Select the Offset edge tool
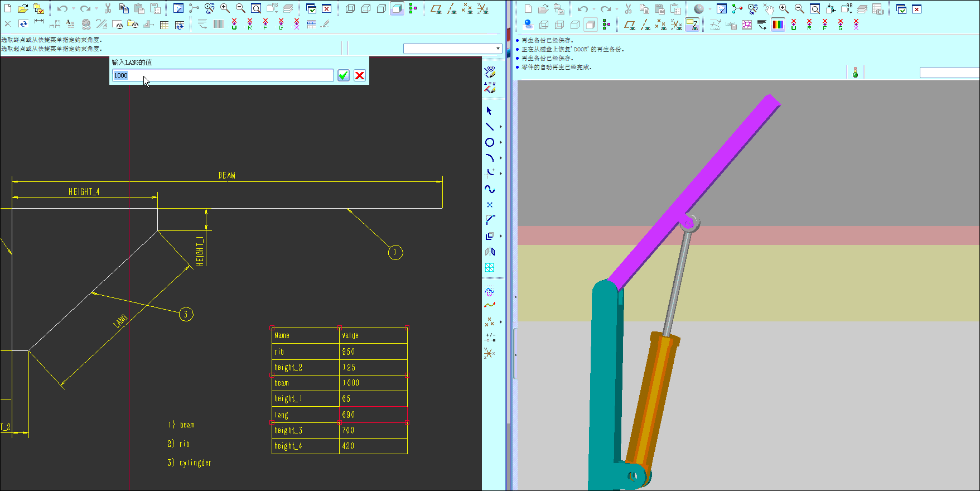 click(489, 236)
